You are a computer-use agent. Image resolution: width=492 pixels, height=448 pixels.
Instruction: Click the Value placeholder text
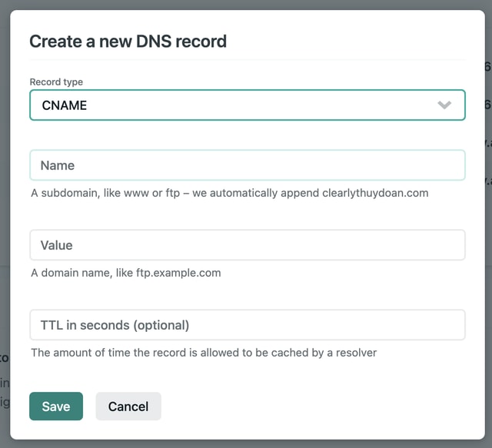[x=56, y=245]
